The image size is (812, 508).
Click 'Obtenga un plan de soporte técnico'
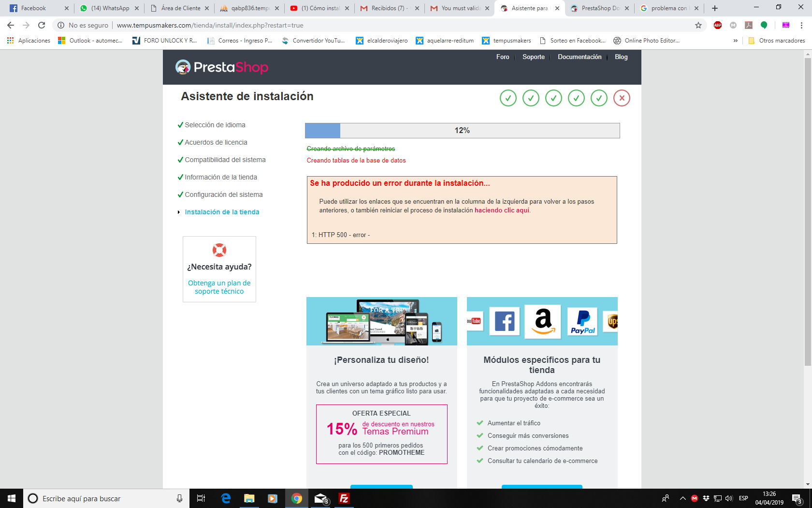click(219, 287)
